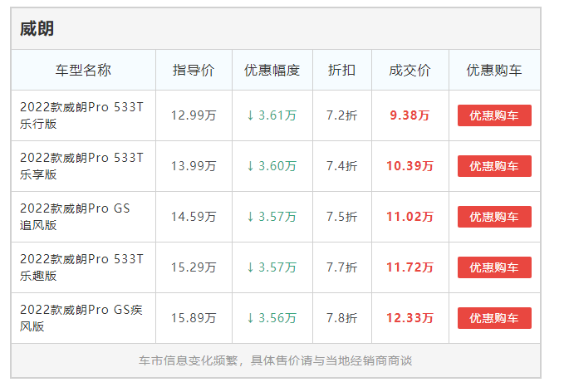Select the 7.4折 discount rate
Screen dimensions: 564x392
[x=341, y=166]
